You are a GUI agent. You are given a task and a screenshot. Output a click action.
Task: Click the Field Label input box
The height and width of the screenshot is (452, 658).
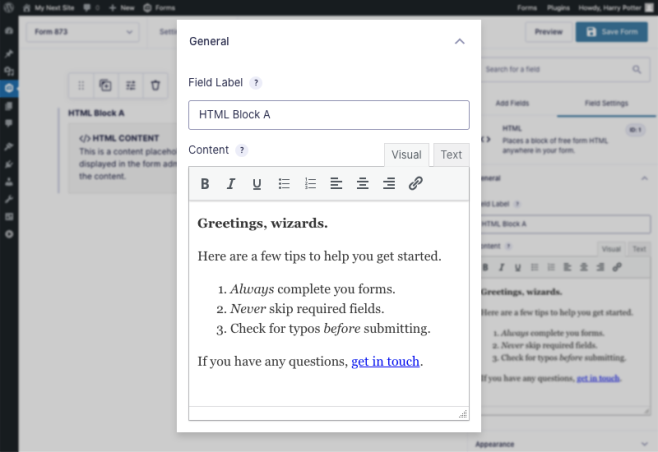pyautogui.click(x=328, y=115)
